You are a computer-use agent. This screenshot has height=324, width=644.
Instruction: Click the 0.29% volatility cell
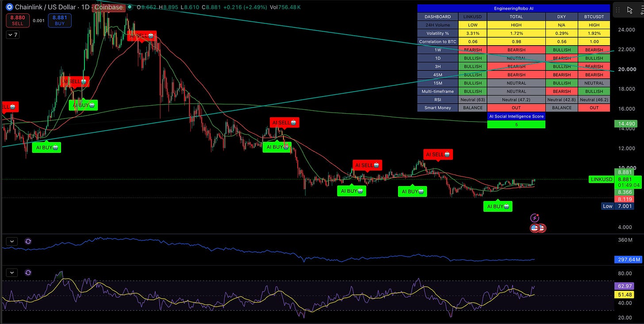pos(562,33)
